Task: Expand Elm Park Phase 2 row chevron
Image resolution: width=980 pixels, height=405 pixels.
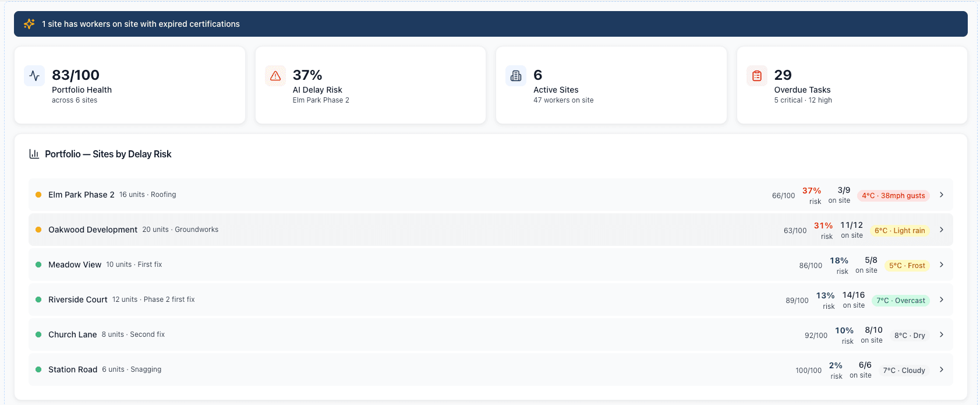Action: click(x=942, y=195)
